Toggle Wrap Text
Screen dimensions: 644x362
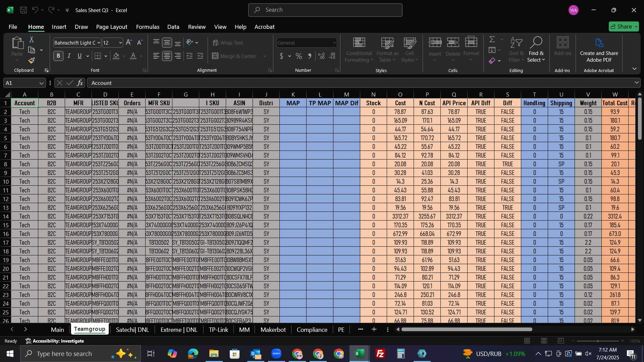pos(228,43)
